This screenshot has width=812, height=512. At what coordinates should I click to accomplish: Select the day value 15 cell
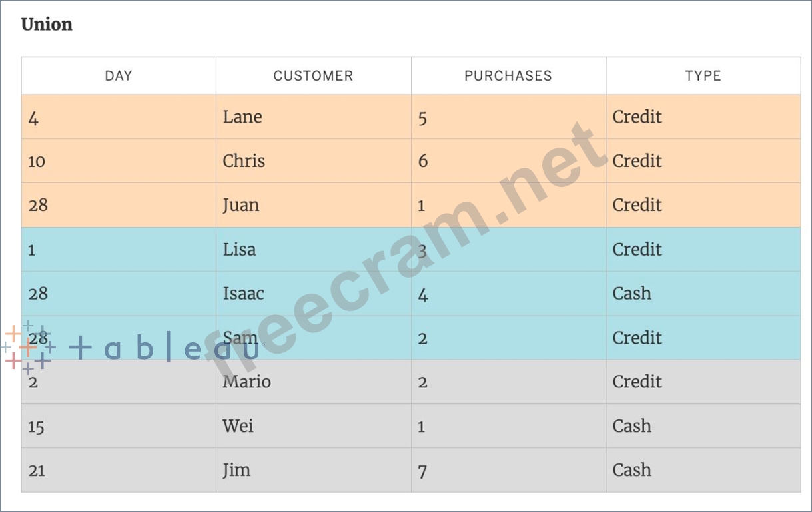36,427
